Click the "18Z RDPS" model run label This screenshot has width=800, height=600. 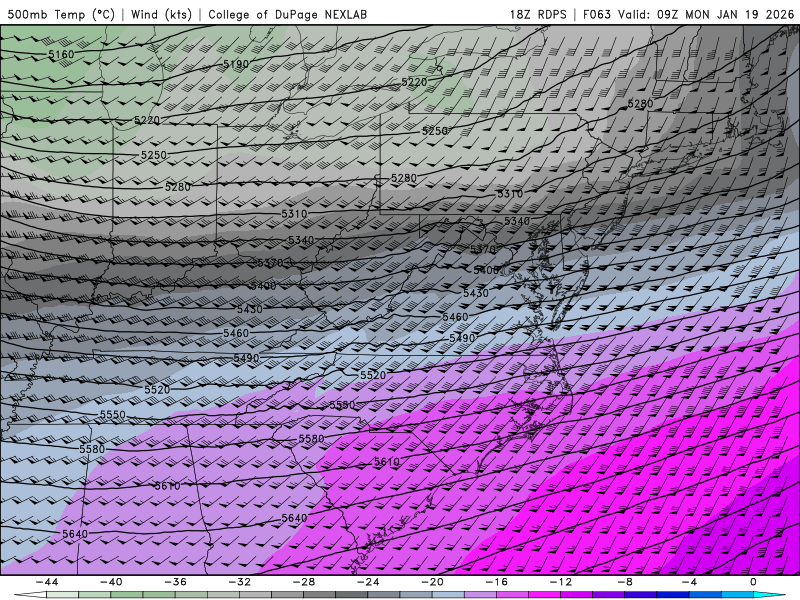[538, 14]
